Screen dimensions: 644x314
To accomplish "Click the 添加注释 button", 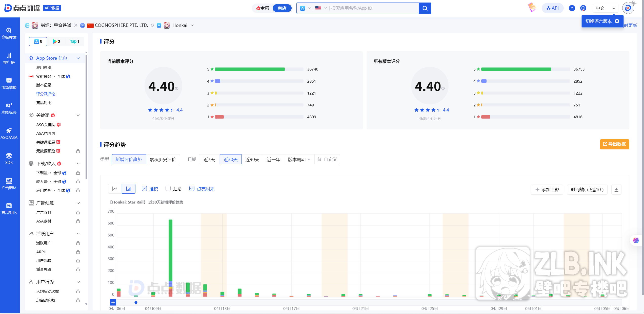I will (x=547, y=190).
